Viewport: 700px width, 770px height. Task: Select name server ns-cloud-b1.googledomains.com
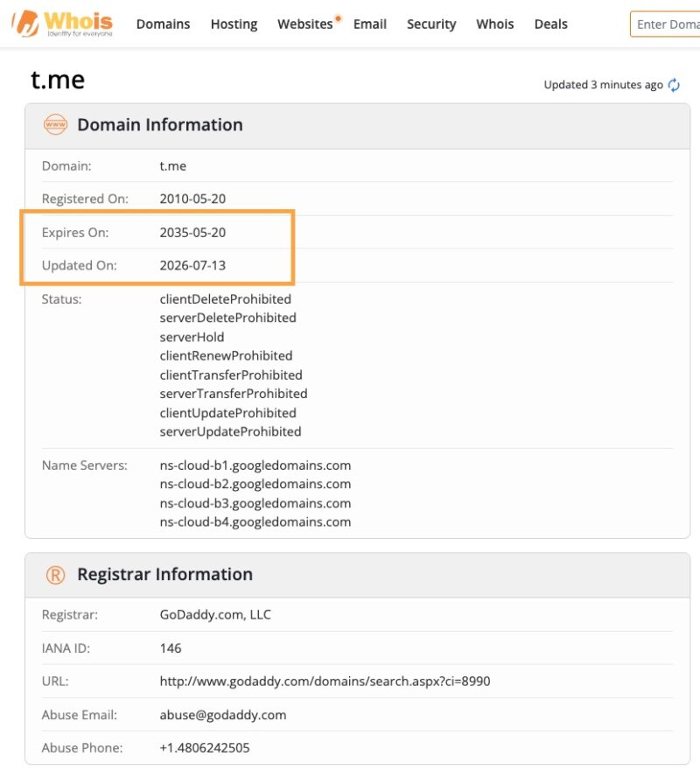(x=255, y=465)
